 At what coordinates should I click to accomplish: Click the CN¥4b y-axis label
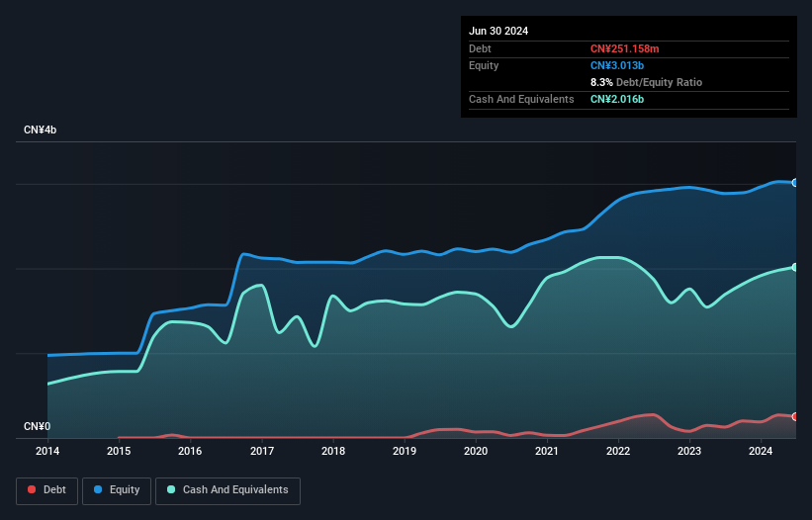pyautogui.click(x=41, y=130)
